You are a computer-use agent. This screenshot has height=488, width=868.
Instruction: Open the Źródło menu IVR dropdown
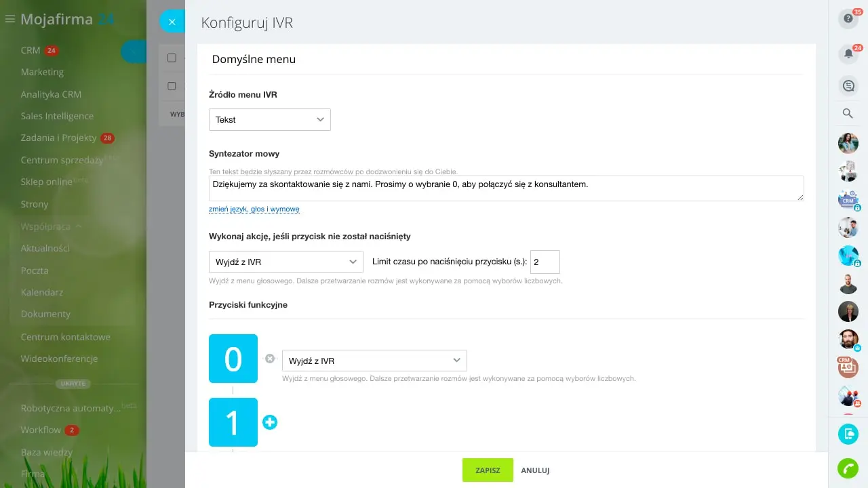(269, 119)
